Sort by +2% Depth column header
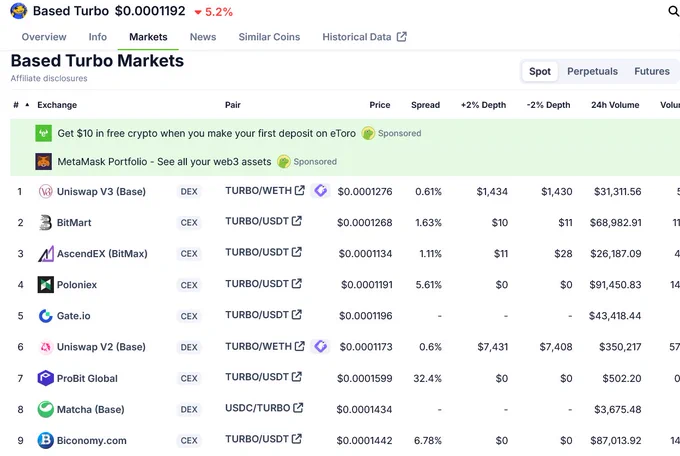680x456 pixels. [x=484, y=105]
